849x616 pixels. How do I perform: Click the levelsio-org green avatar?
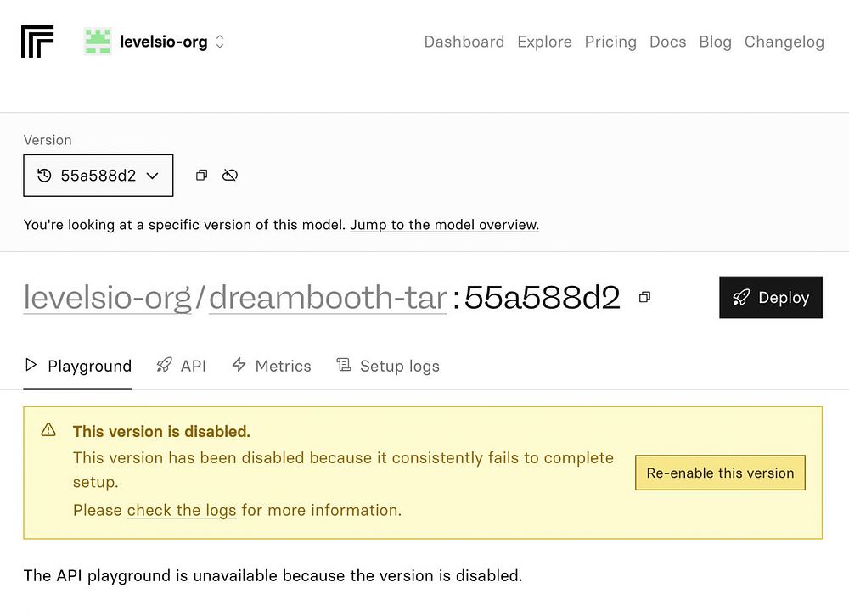click(x=98, y=41)
